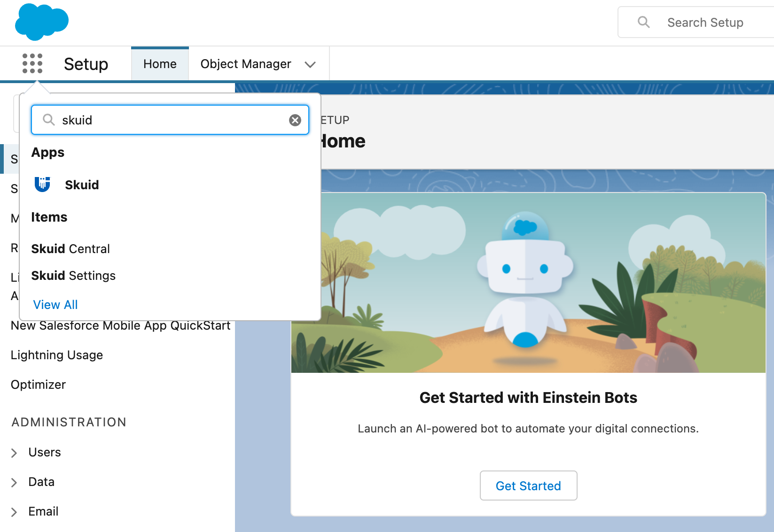
Task: Open the Skuid Central item
Action: [70, 249]
